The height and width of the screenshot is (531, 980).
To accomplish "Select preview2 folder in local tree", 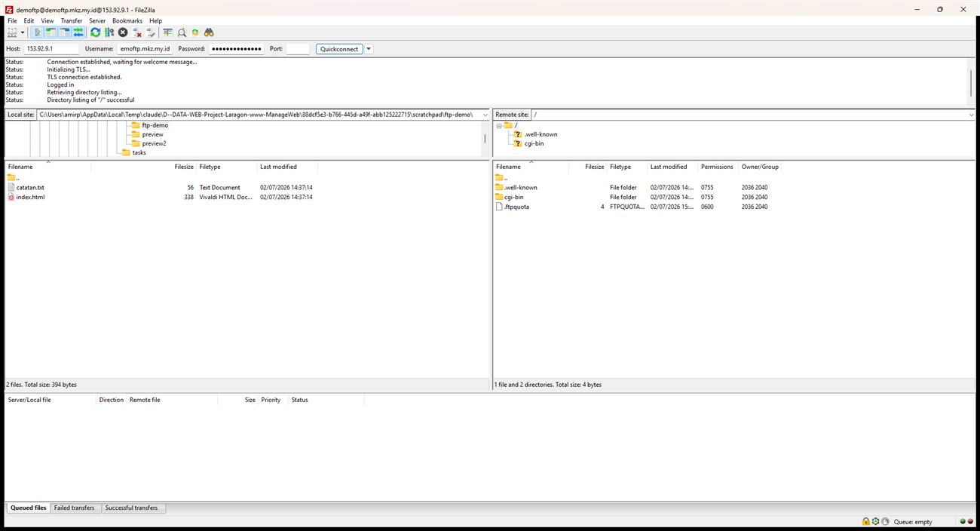I will [154, 143].
